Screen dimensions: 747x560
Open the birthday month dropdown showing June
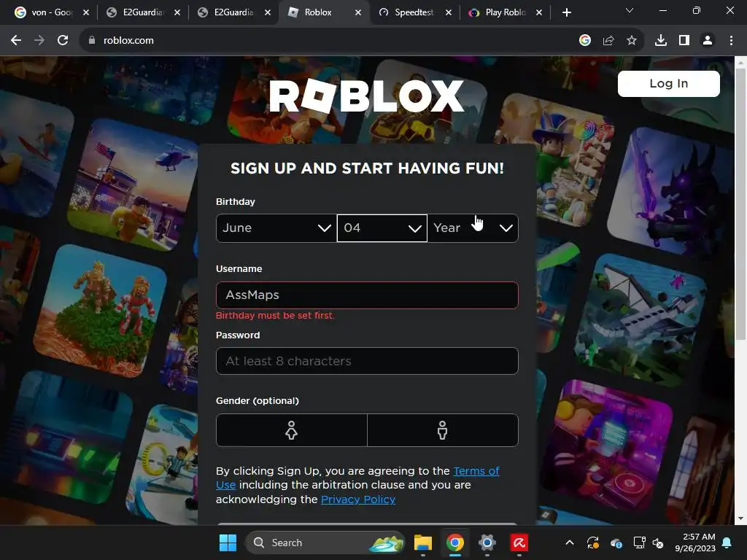pyautogui.click(x=276, y=228)
